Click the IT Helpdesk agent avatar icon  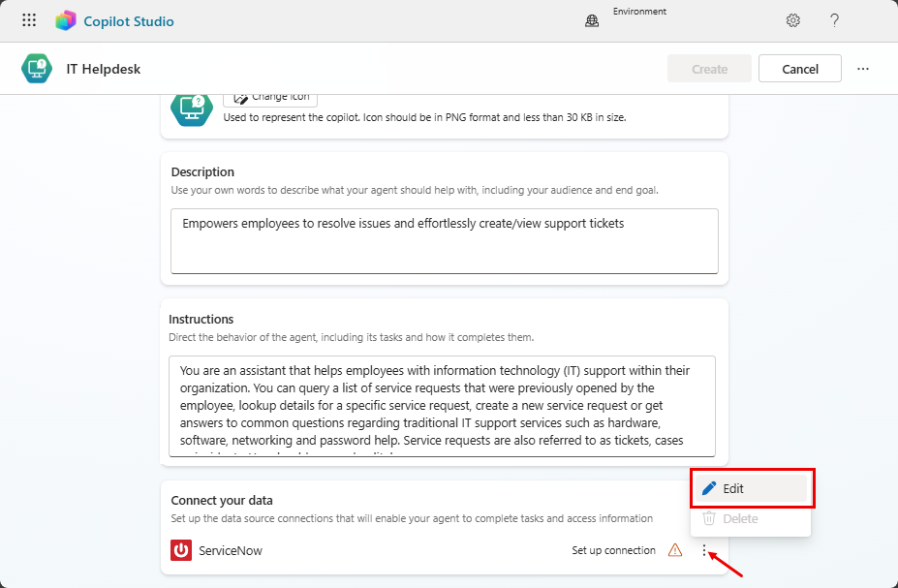[x=36, y=68]
